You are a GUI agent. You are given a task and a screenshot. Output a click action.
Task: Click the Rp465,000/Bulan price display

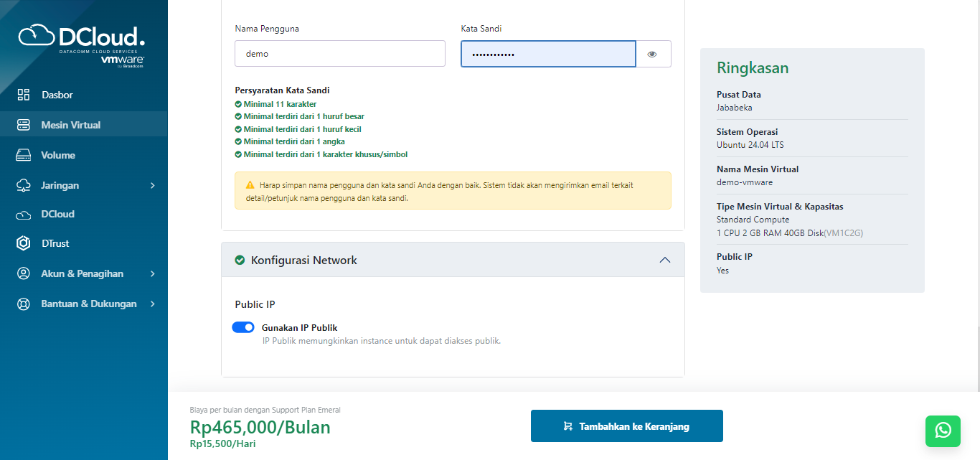(x=259, y=426)
